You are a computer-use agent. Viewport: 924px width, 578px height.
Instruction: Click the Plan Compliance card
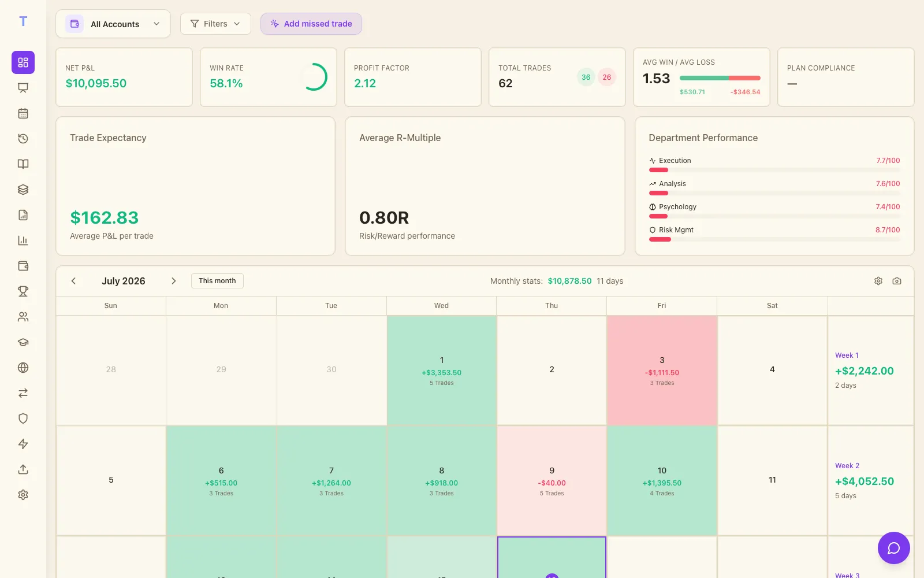(x=846, y=77)
